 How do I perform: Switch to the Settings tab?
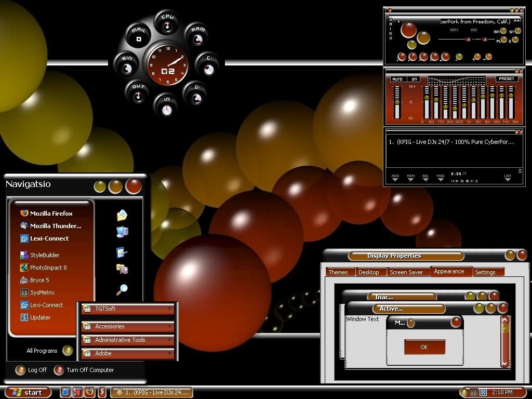click(488, 272)
